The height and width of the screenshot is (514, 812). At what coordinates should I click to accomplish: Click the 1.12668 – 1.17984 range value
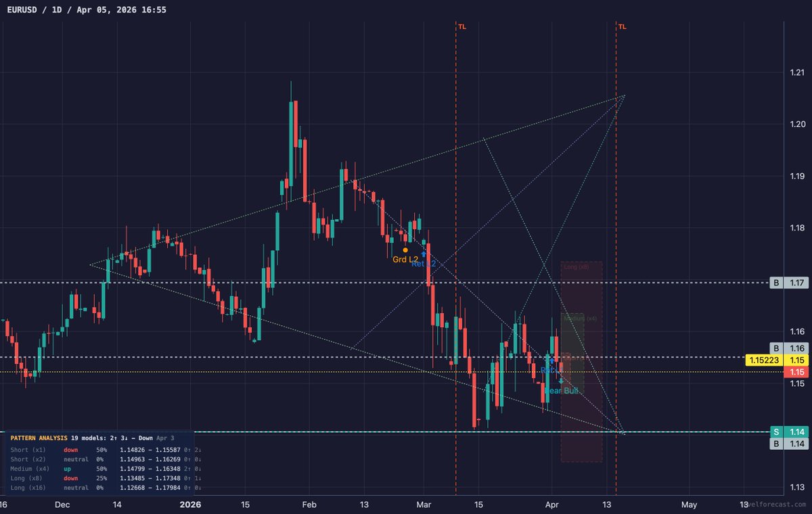(150, 487)
